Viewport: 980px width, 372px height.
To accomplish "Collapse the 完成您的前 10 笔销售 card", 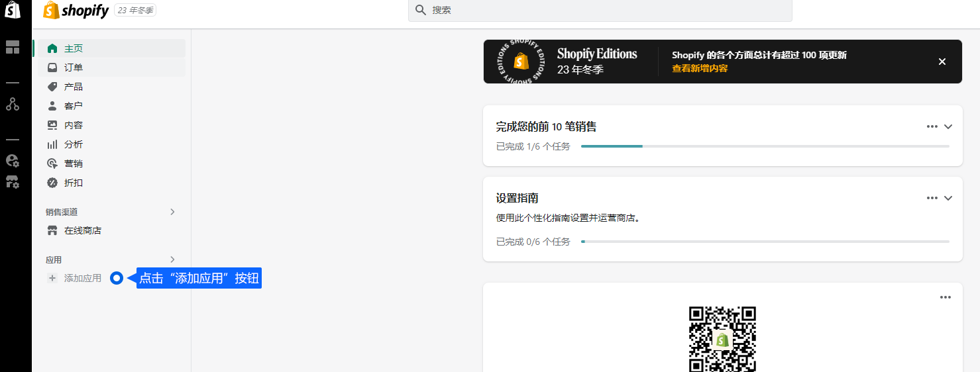I will tap(948, 126).
